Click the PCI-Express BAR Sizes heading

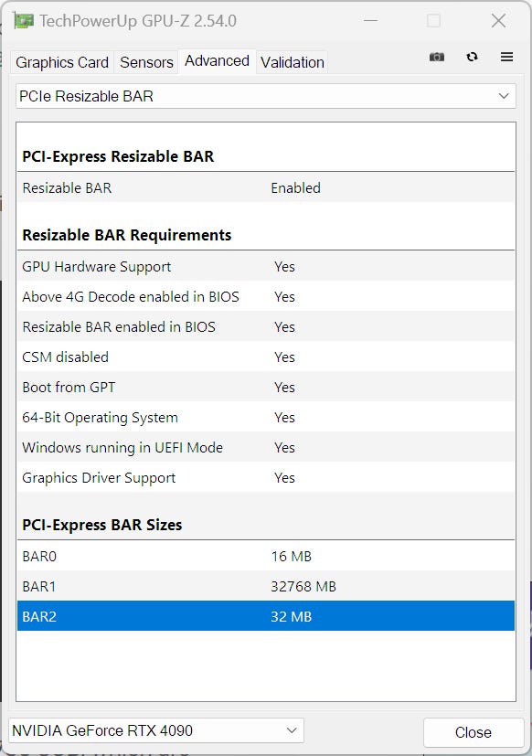[x=102, y=525]
